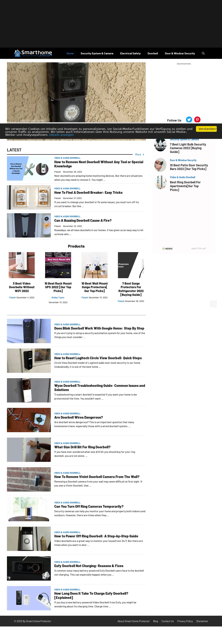Screen dimensions: 222x644
Task: Open Security System & Camera menu
Action: (x=97, y=53)
